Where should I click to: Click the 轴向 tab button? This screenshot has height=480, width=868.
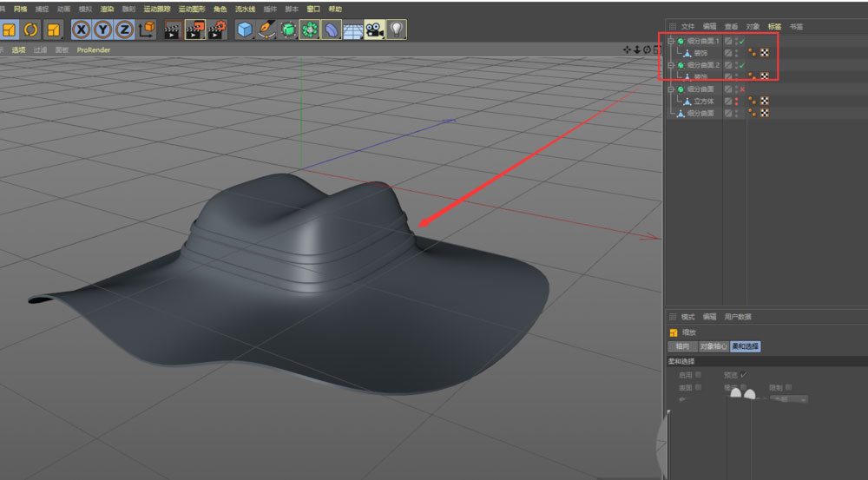(x=682, y=346)
